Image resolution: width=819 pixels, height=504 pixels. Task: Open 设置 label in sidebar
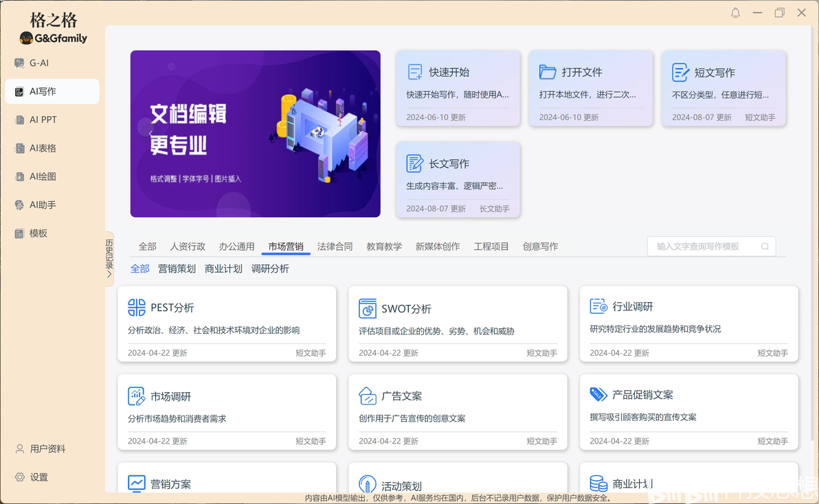(38, 477)
